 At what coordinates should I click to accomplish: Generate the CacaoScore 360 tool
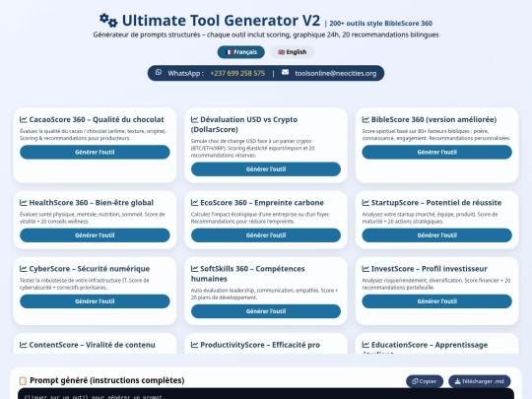point(95,152)
